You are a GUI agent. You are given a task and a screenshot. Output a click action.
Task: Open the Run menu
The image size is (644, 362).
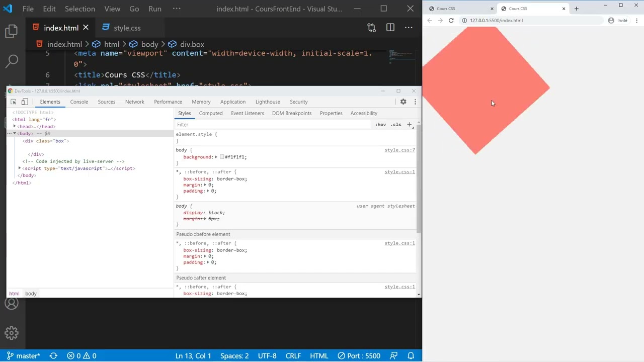(x=155, y=9)
